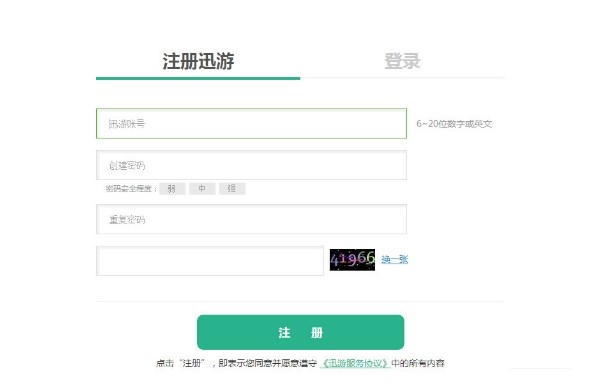Switch to the 登录 tab

[x=402, y=61]
